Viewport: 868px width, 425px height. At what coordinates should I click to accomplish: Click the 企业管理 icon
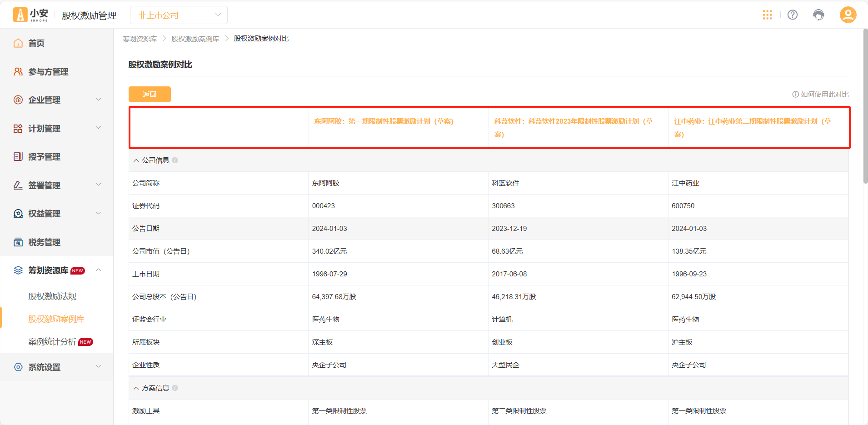pos(18,100)
